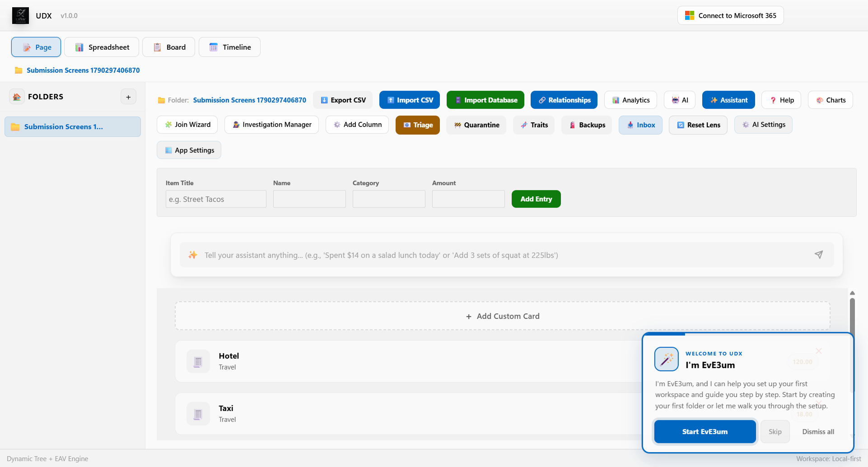
Task: Switch to the Timeline tab
Action: click(229, 47)
